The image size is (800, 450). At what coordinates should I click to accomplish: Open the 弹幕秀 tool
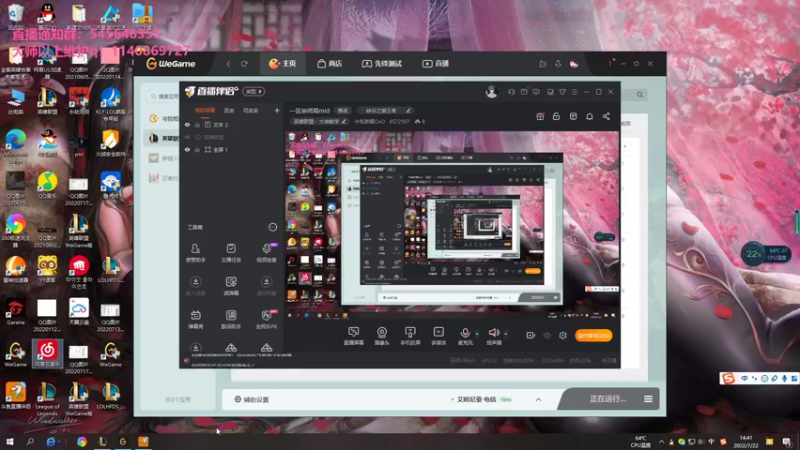click(195, 319)
